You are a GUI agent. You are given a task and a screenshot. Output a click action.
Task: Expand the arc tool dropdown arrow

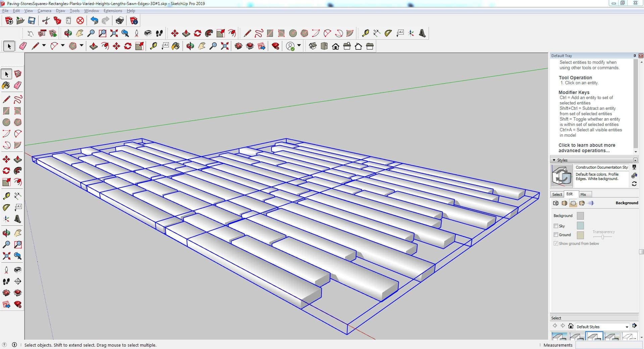(62, 46)
